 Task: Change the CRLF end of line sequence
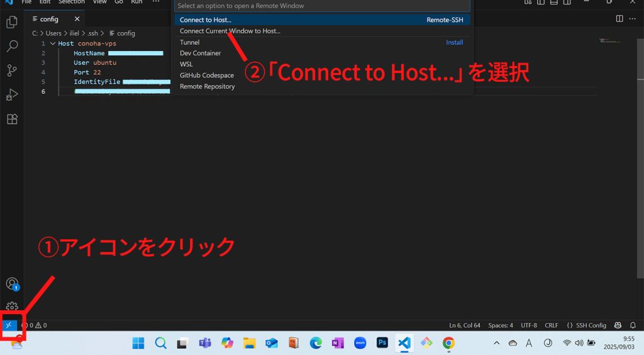(x=551, y=325)
